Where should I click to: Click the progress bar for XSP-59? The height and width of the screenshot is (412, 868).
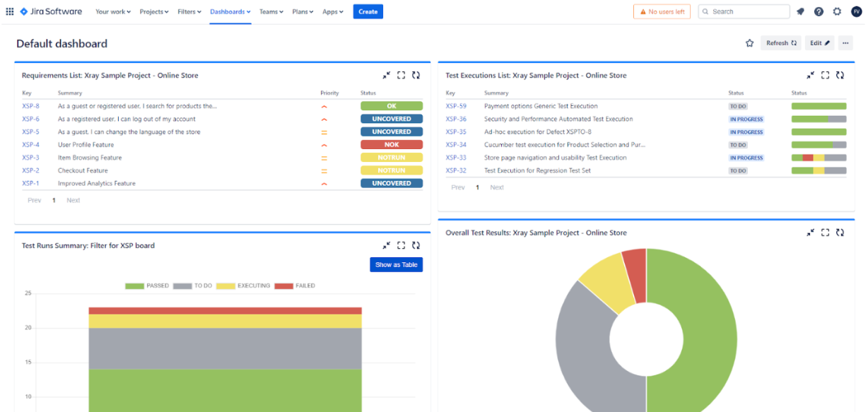(819, 106)
